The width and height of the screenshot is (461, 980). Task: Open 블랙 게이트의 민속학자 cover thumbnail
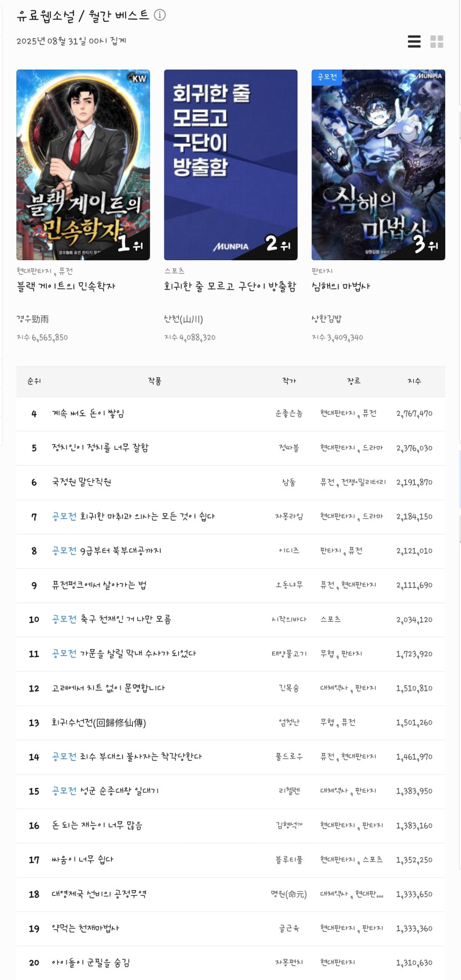coord(83,165)
